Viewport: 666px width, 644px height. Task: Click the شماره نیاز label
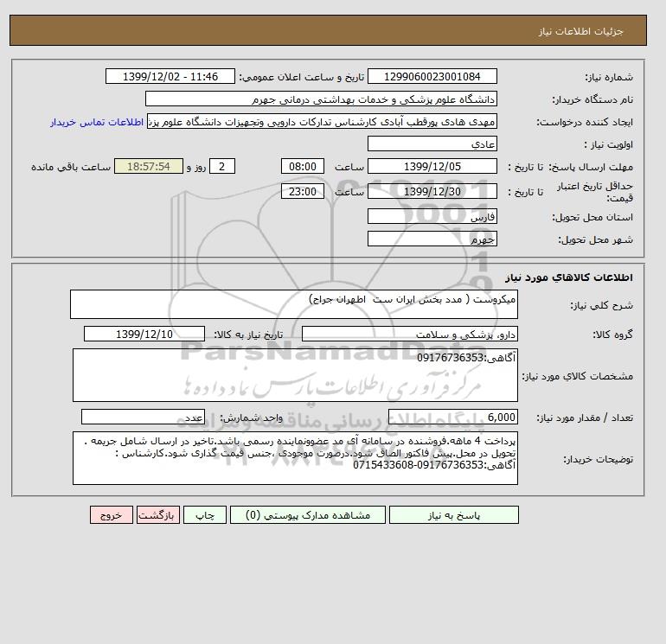point(609,77)
